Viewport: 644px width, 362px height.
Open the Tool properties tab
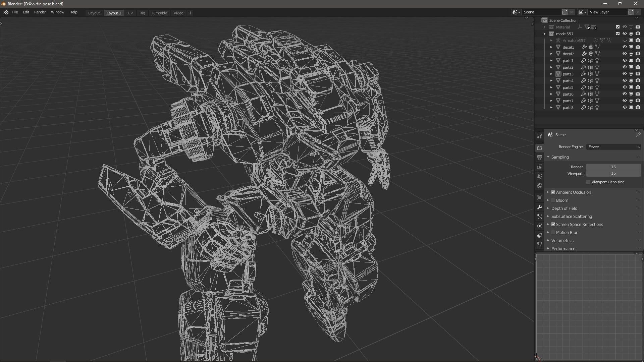click(539, 136)
